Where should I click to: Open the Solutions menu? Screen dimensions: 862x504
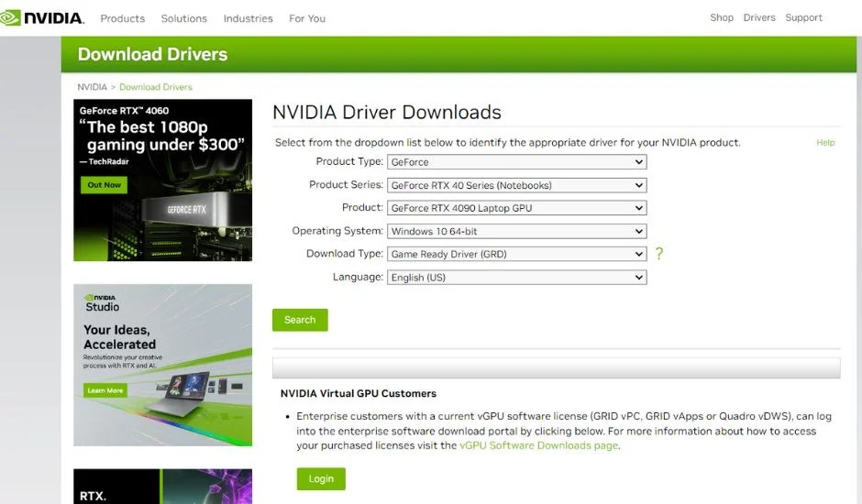[x=184, y=18]
